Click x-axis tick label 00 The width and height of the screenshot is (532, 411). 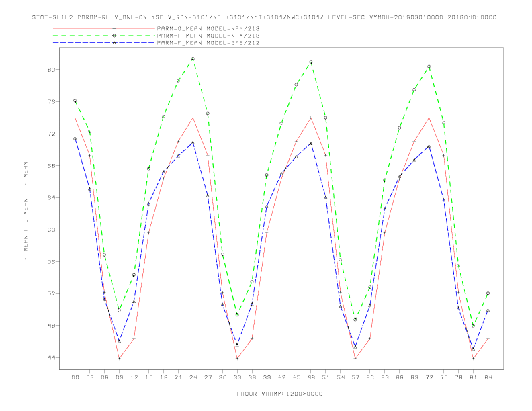(x=75, y=377)
